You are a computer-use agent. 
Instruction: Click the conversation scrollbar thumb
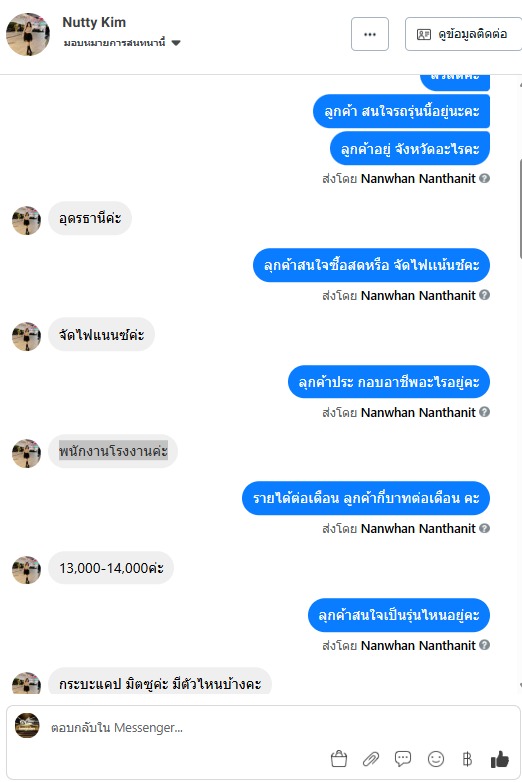click(x=520, y=208)
